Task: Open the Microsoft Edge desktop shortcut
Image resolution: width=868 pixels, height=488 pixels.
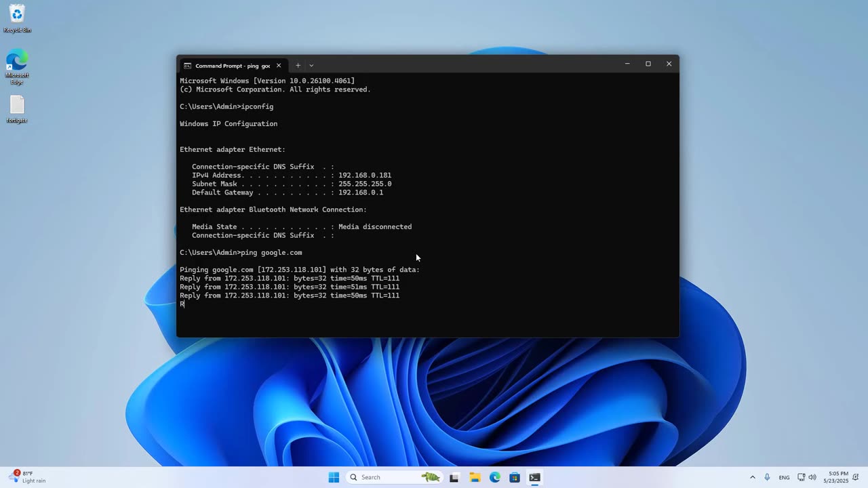Action: point(17,66)
